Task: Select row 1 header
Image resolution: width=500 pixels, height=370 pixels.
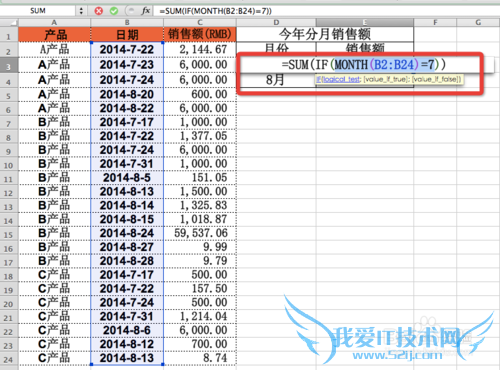Action: pos(9,35)
